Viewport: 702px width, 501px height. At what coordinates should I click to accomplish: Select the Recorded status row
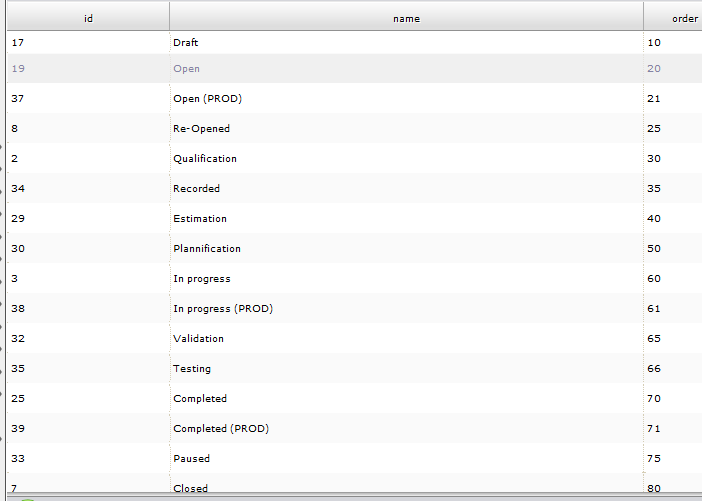(x=197, y=189)
